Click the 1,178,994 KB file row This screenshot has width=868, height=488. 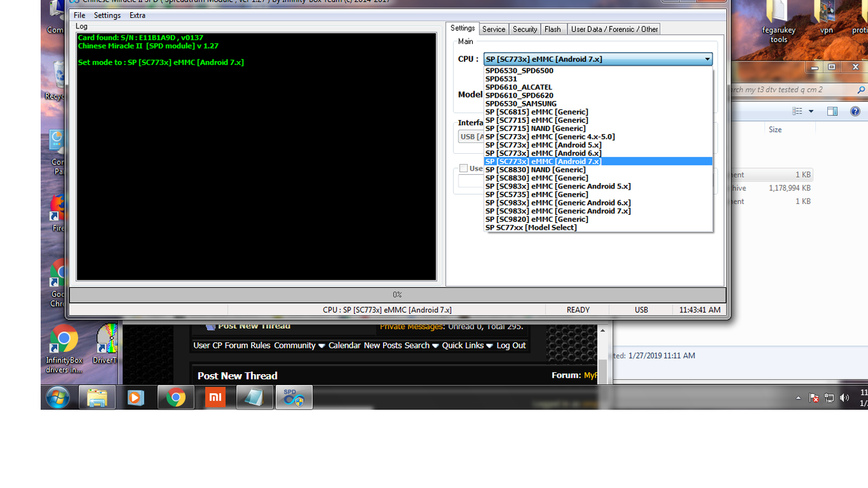(771, 188)
